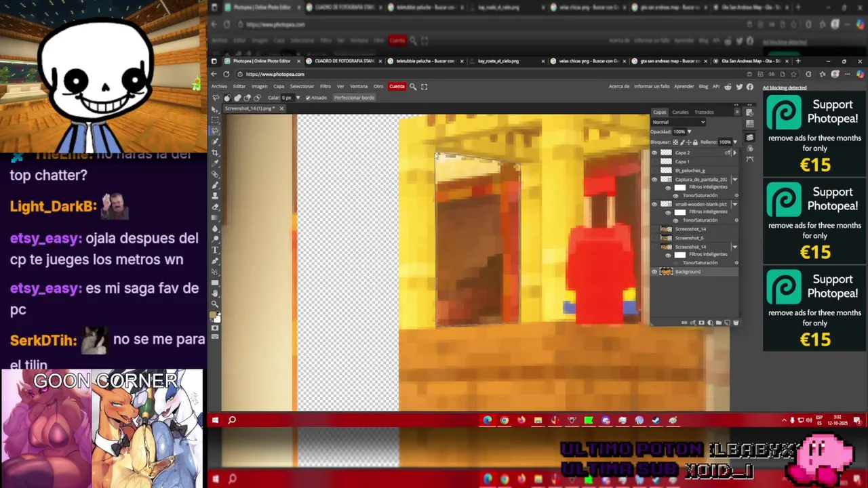Show the tlt_peluches_g layer
The width and height of the screenshot is (868, 488).
654,171
